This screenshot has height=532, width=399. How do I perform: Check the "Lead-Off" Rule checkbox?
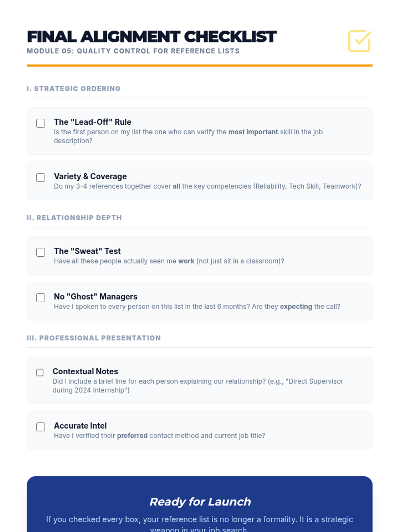pyautogui.click(x=41, y=123)
